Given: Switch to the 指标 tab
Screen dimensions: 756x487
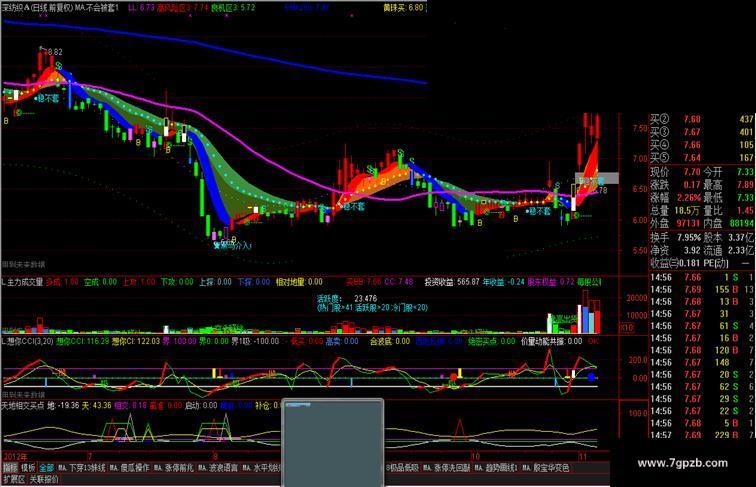Looking at the screenshot, I should point(10,468).
